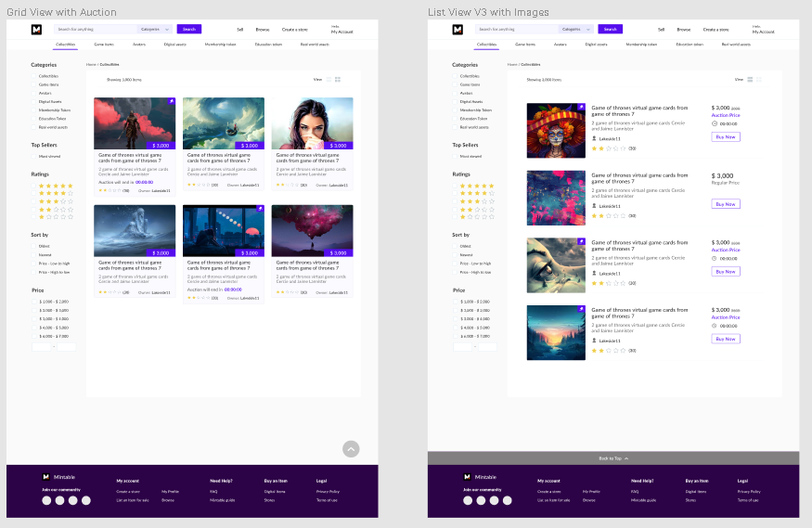Click the Back to Top bar
Image resolution: width=812 pixels, height=528 pixels.
coord(613,458)
